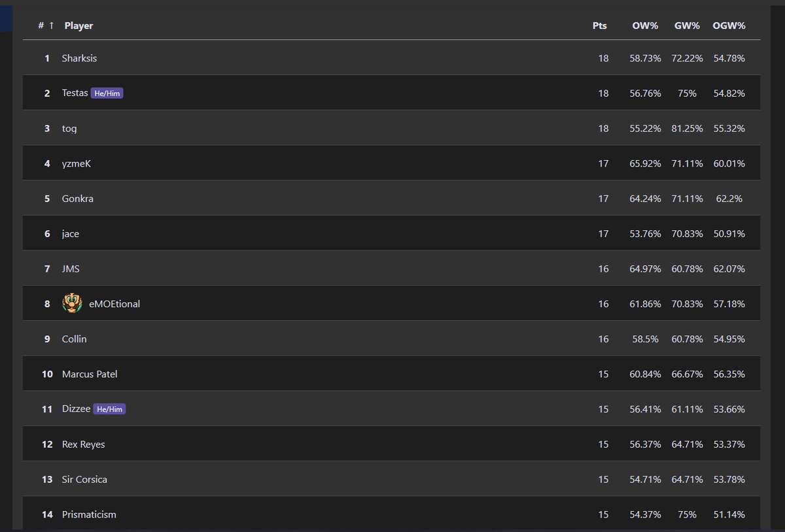Click the He/Him badge next to Dizzee
785x532 pixels.
(109, 409)
